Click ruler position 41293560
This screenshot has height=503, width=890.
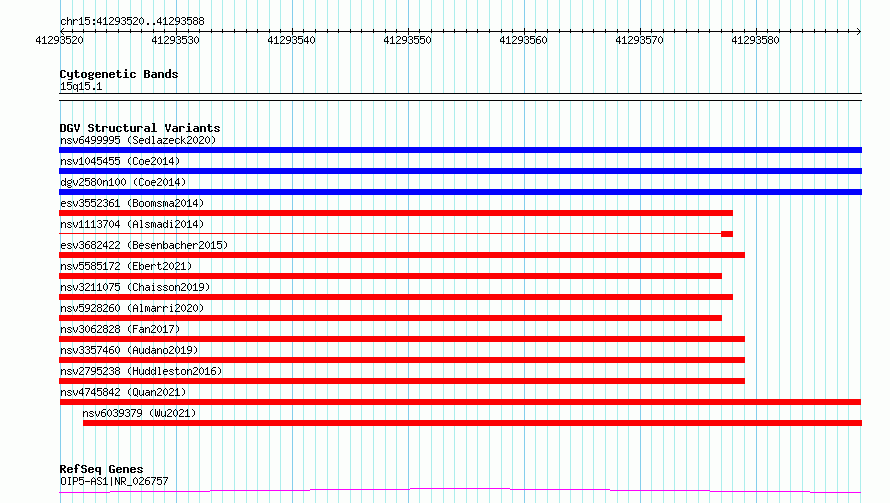pos(523,40)
